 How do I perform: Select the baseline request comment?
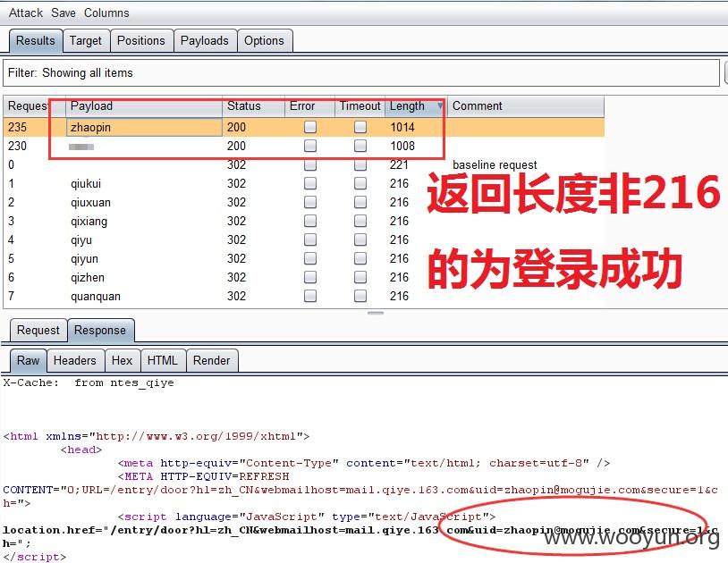tap(495, 164)
